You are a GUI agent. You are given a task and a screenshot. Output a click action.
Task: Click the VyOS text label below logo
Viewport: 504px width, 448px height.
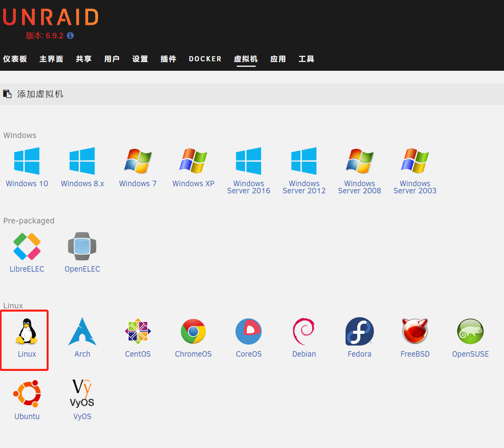(x=82, y=416)
